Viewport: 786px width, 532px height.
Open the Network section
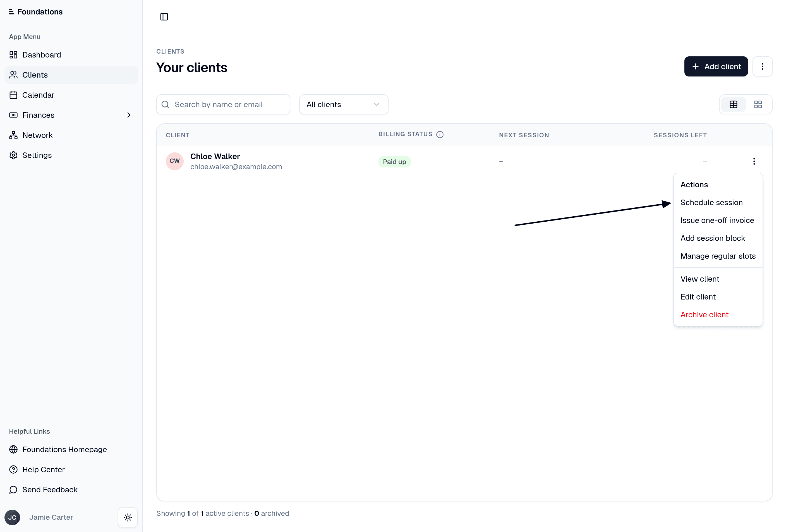(71, 135)
